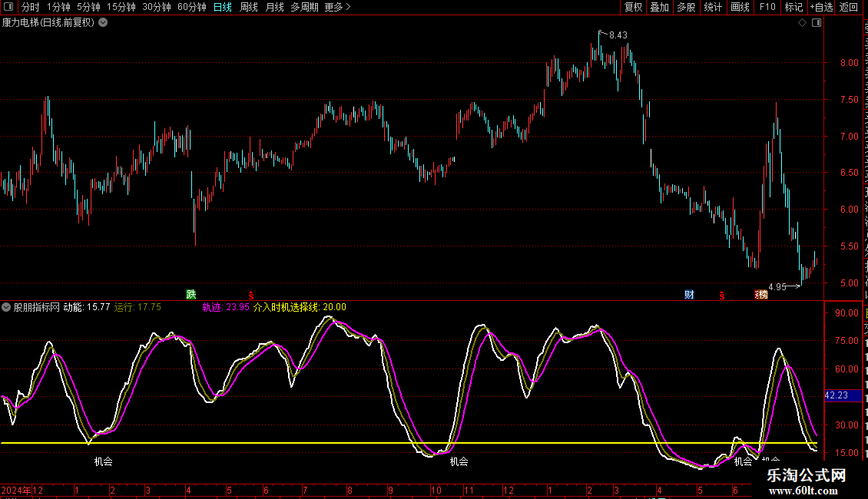Open the 多股 multi-stock view
The width and height of the screenshot is (868, 499).
[686, 7]
